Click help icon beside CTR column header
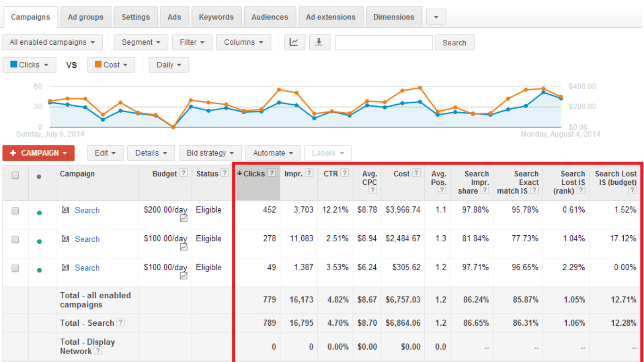This screenshot has height=362, width=644. (x=345, y=173)
